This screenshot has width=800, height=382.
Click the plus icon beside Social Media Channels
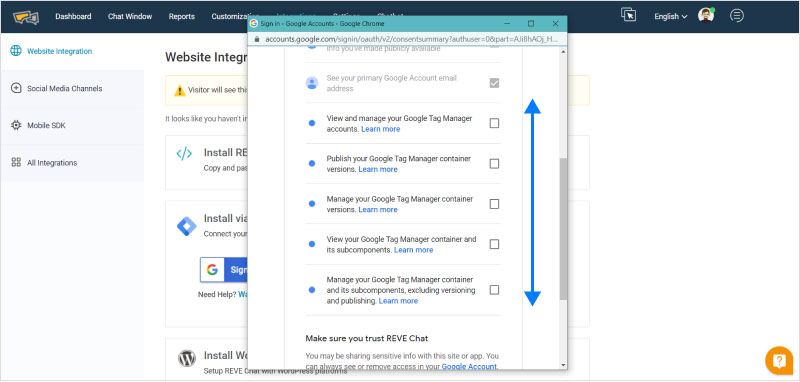[16, 88]
